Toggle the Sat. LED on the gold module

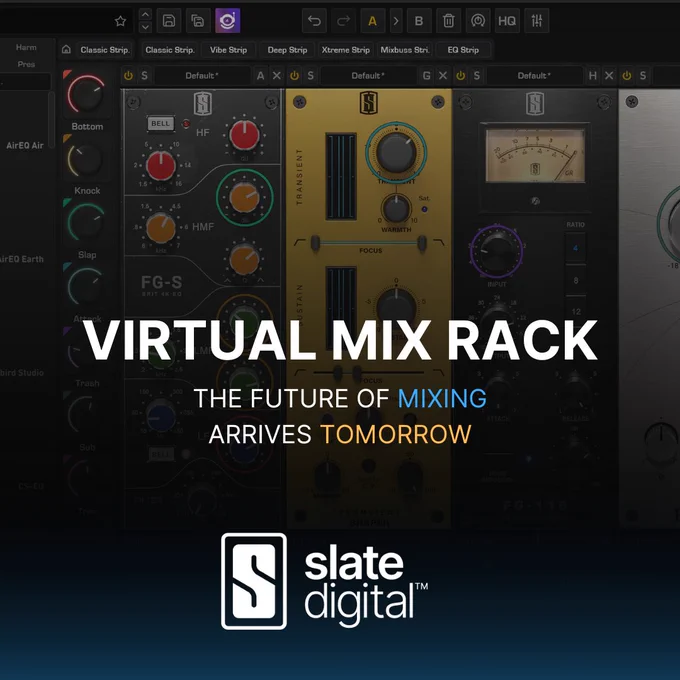(x=425, y=209)
